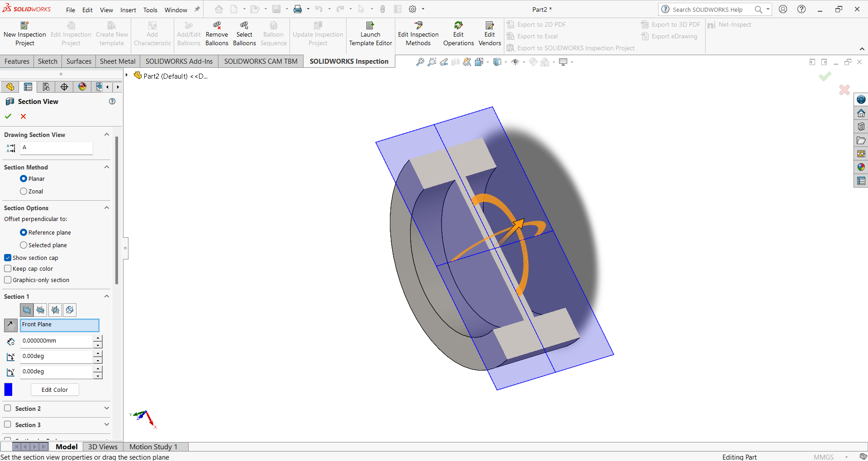Select the Zonal section method
The height and width of the screenshot is (461, 868).
[24, 192]
